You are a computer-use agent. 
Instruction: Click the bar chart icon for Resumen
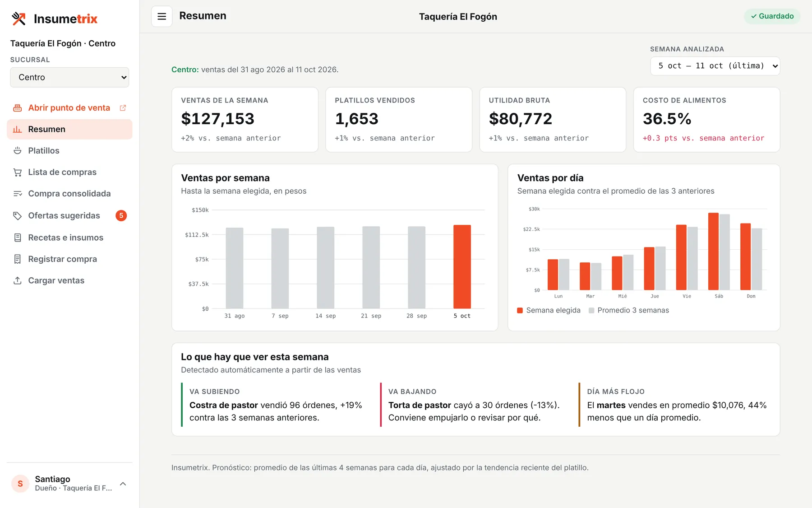click(x=18, y=129)
